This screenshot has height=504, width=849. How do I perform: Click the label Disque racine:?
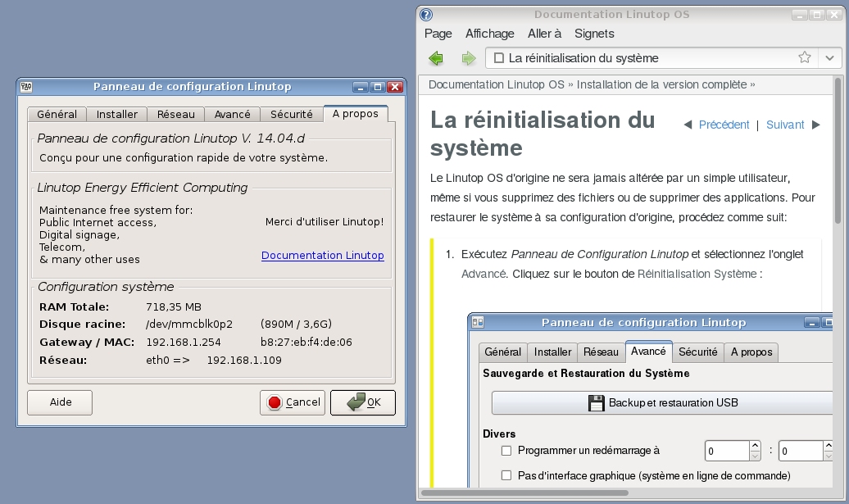(82, 325)
